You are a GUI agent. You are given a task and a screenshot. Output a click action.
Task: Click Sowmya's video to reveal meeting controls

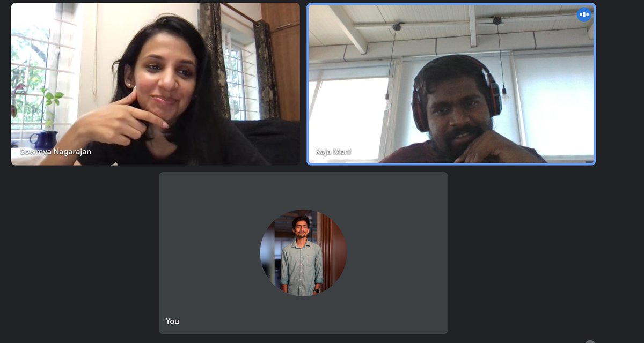156,83
